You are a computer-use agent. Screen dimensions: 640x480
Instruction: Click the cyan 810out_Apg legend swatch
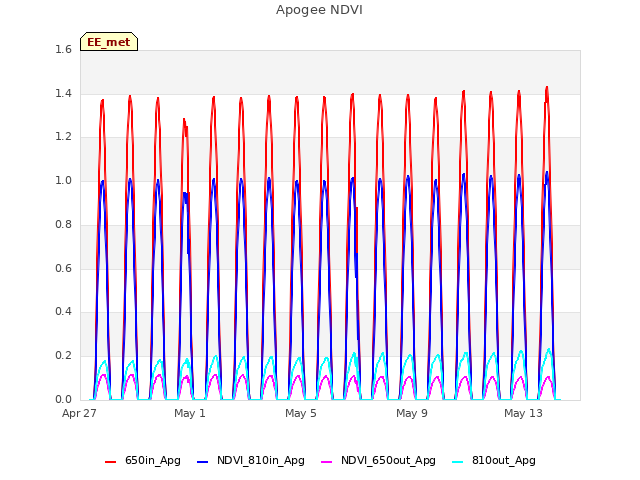(x=458, y=462)
